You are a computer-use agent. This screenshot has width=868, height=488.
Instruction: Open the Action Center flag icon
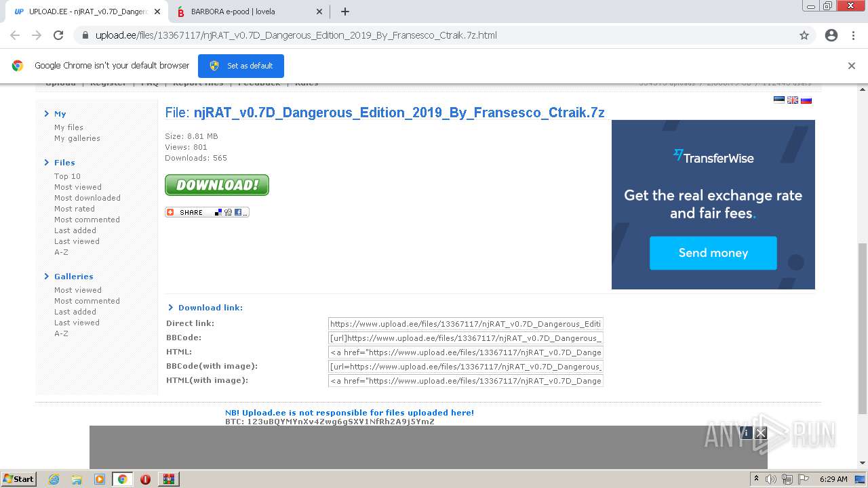tap(804, 479)
